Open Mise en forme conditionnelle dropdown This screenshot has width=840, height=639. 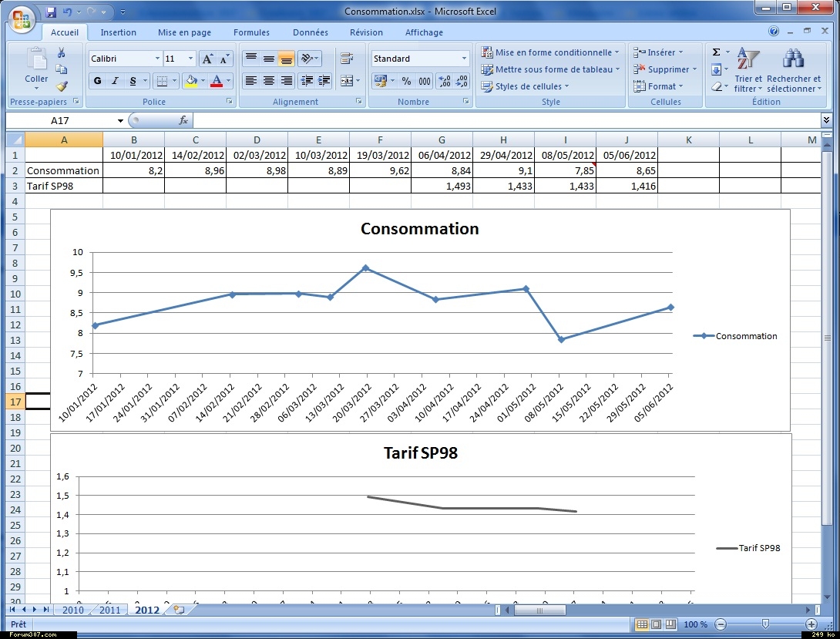(550, 52)
